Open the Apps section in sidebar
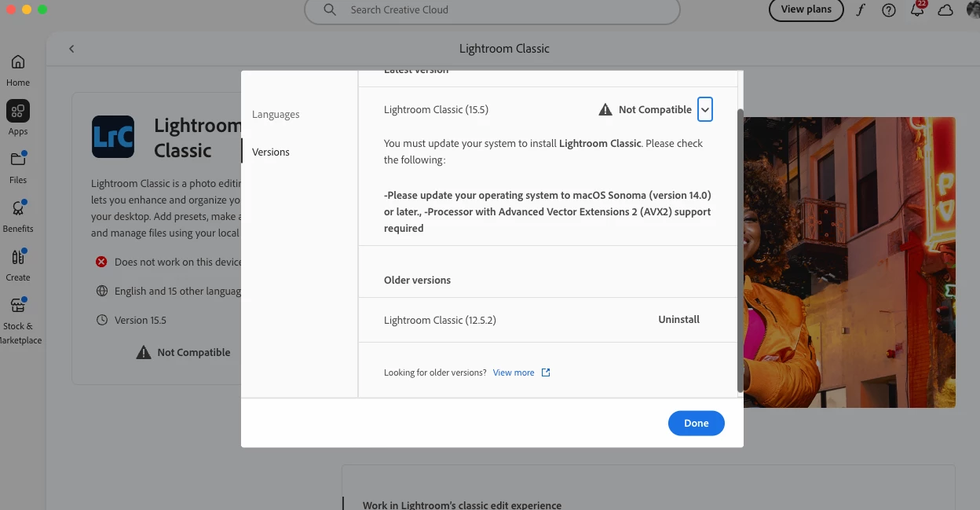Screen dimensions: 980x510 [x=18, y=118]
